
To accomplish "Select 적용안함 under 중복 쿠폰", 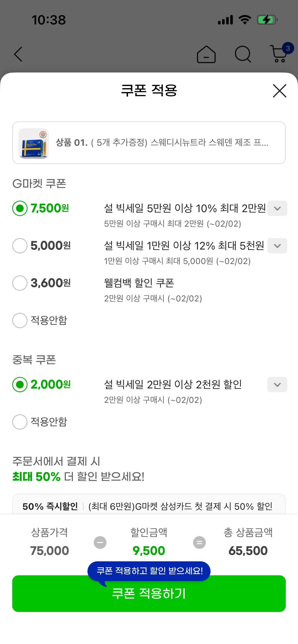I will [x=20, y=422].
